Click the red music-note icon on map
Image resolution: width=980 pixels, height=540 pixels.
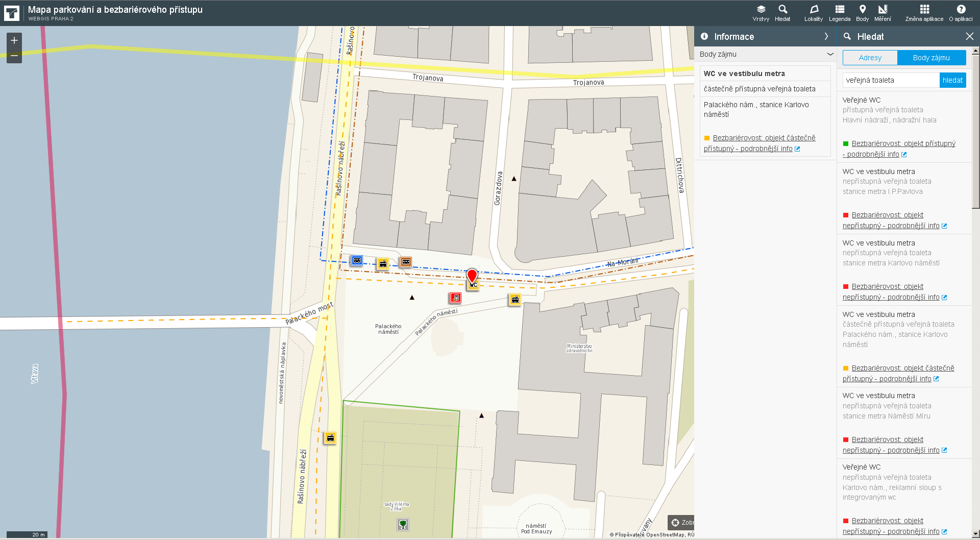click(455, 298)
